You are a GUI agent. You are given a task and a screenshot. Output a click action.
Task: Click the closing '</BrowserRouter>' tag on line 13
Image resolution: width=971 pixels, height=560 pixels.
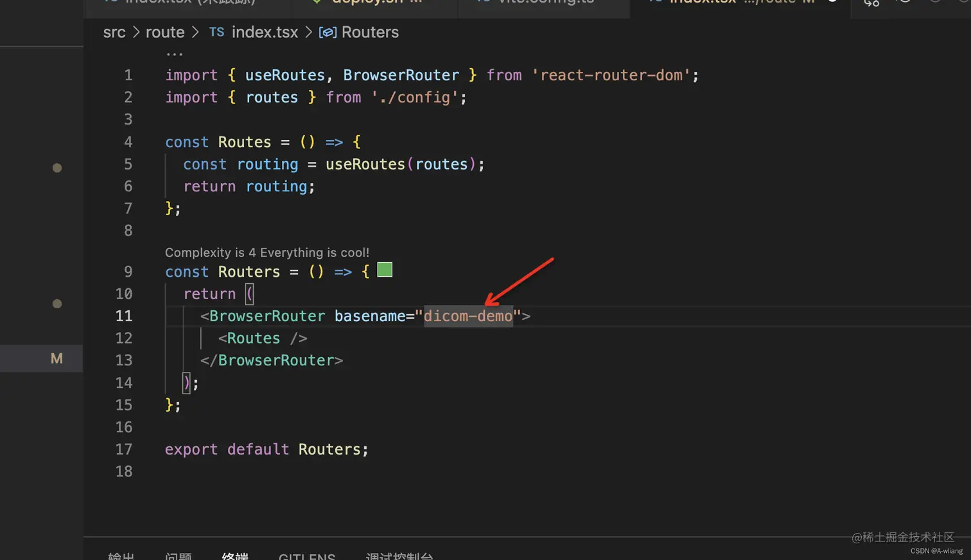(x=272, y=360)
